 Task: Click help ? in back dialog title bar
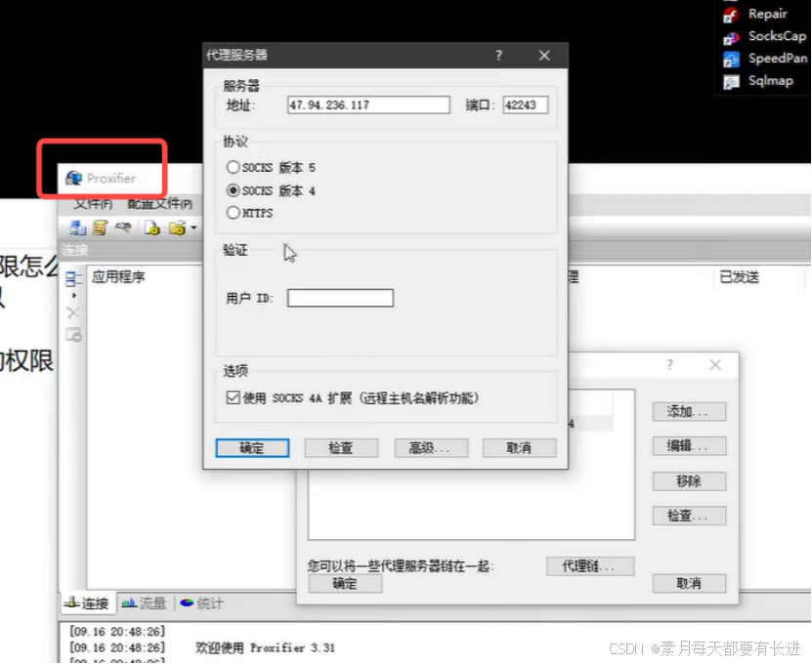[x=669, y=365]
